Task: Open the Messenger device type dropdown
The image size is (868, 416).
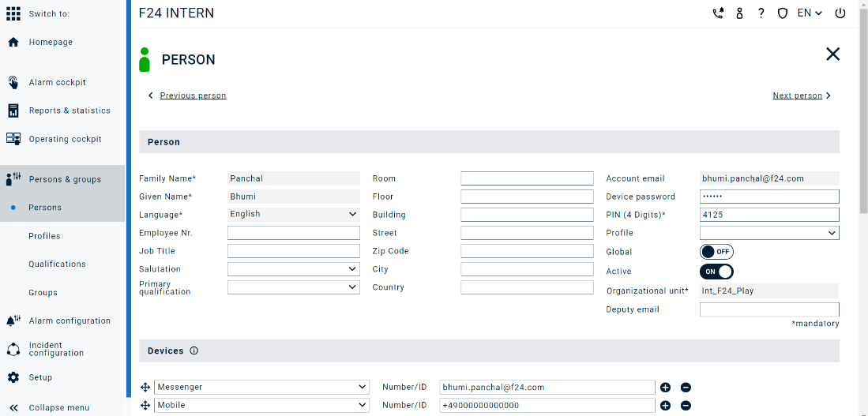Action: coord(261,388)
